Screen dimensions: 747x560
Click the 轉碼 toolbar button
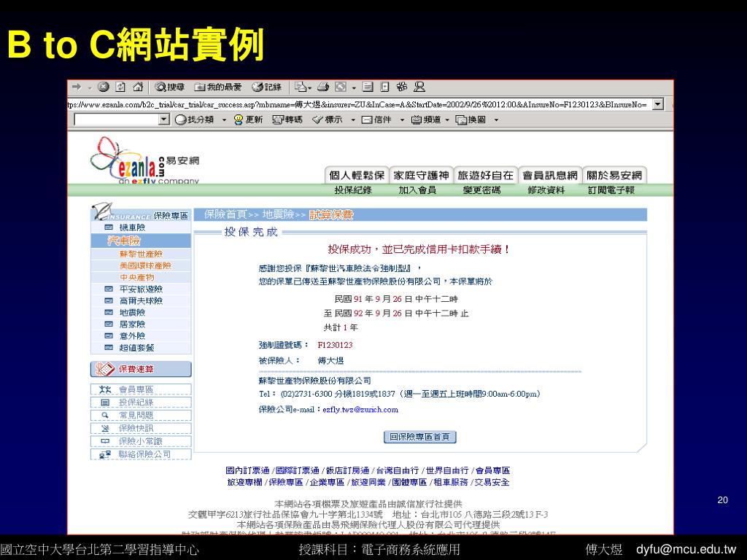click(x=287, y=120)
